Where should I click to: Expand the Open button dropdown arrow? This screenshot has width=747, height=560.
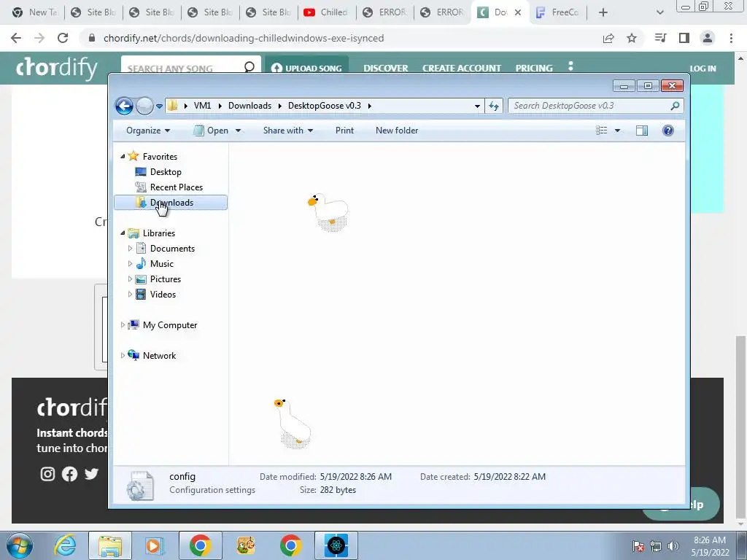(239, 131)
